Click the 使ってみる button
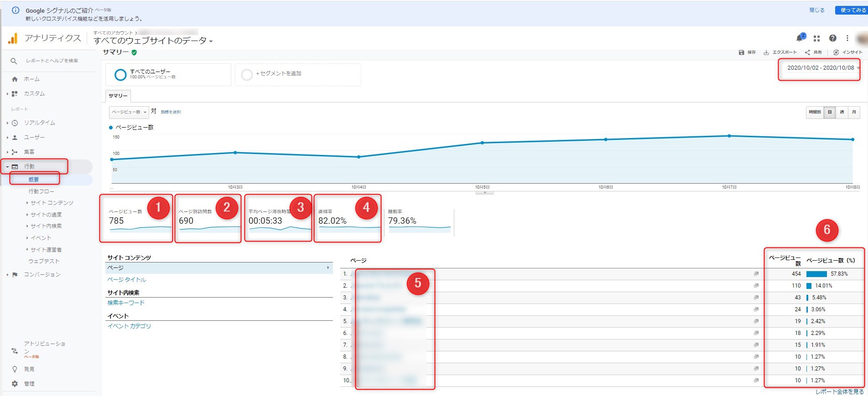The image size is (868, 396). tap(851, 10)
